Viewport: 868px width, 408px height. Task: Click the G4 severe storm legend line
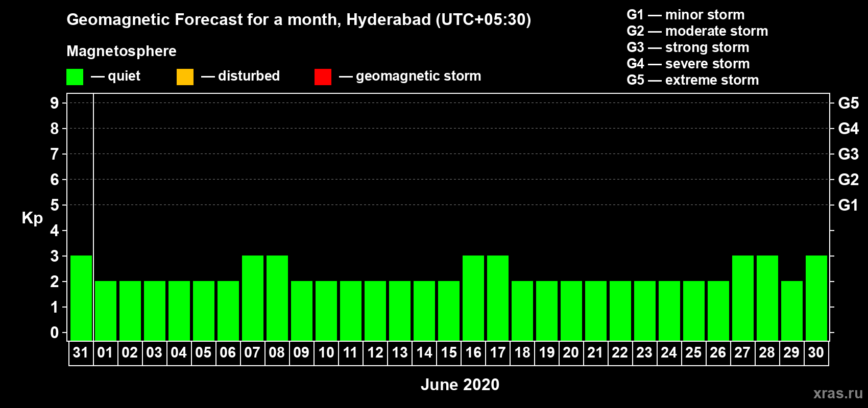click(x=688, y=64)
